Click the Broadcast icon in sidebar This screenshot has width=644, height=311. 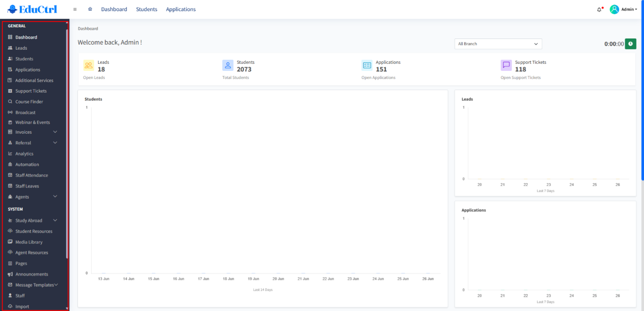(x=10, y=112)
